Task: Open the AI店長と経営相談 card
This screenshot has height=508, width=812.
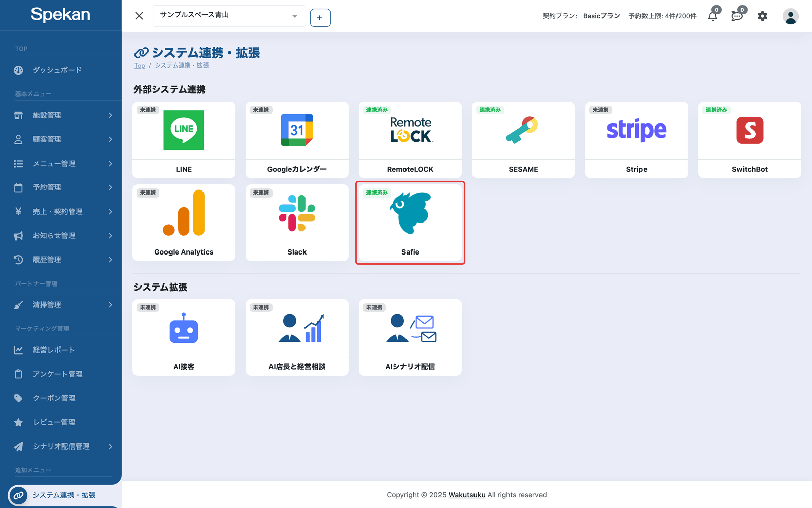Action: click(297, 337)
